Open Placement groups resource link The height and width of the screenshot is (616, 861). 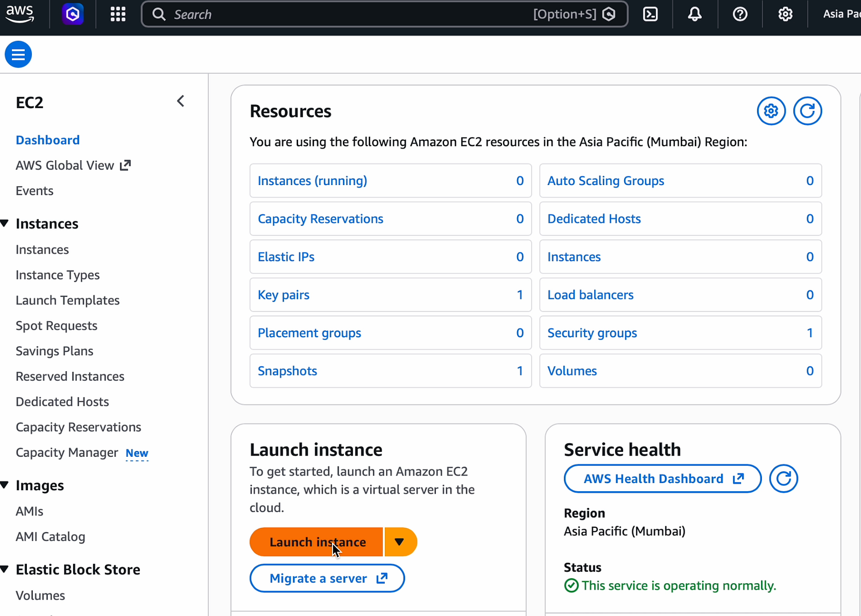pos(309,333)
